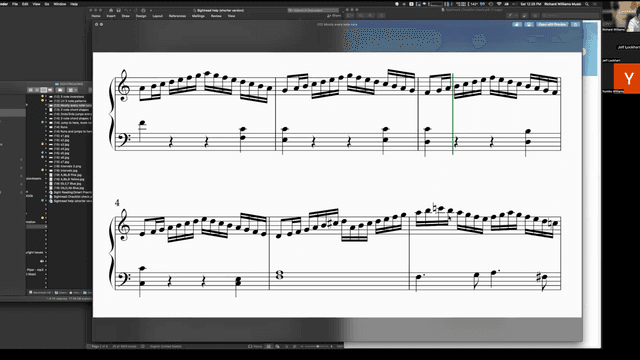
Task: Click the print icon in Word toolbar
Action: coord(144,10)
